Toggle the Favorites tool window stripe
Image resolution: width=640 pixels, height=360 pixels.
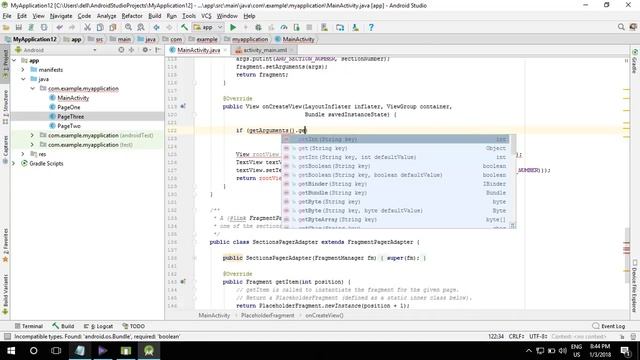pyautogui.click(x=5, y=245)
